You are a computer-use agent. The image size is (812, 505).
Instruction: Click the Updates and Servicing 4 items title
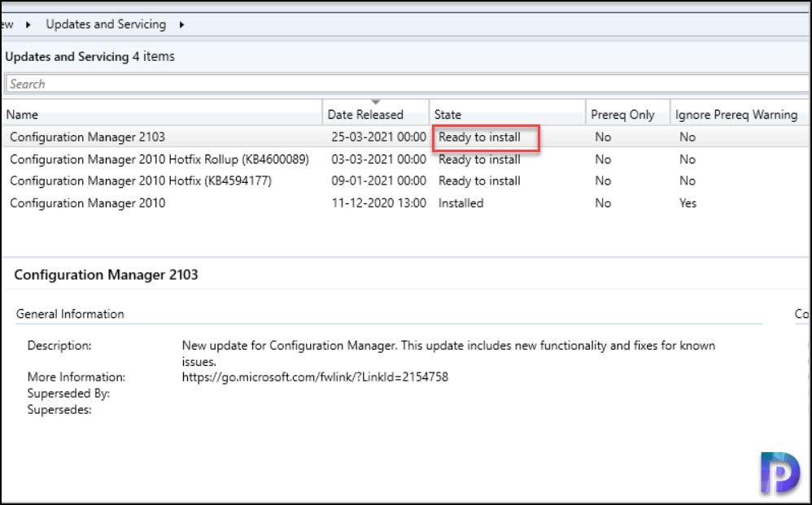point(89,56)
